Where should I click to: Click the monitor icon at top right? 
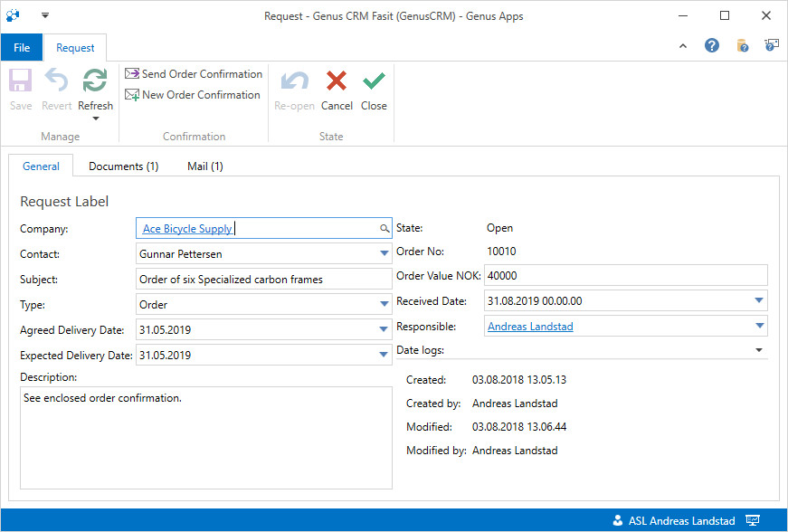pos(772,46)
